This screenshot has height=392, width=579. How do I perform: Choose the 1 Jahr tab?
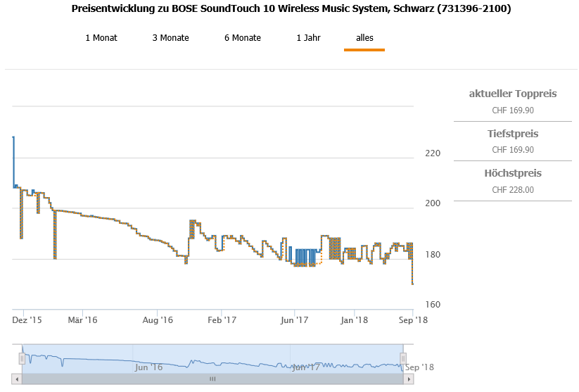309,38
